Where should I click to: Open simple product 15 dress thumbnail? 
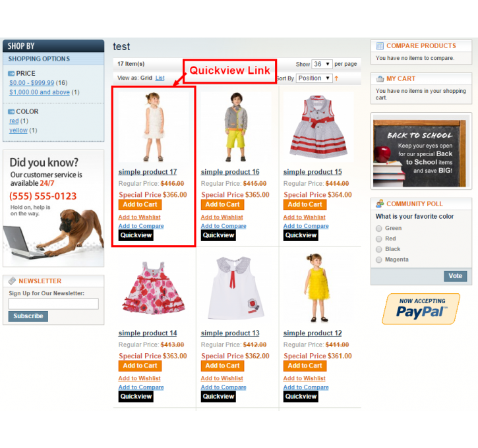click(x=318, y=127)
